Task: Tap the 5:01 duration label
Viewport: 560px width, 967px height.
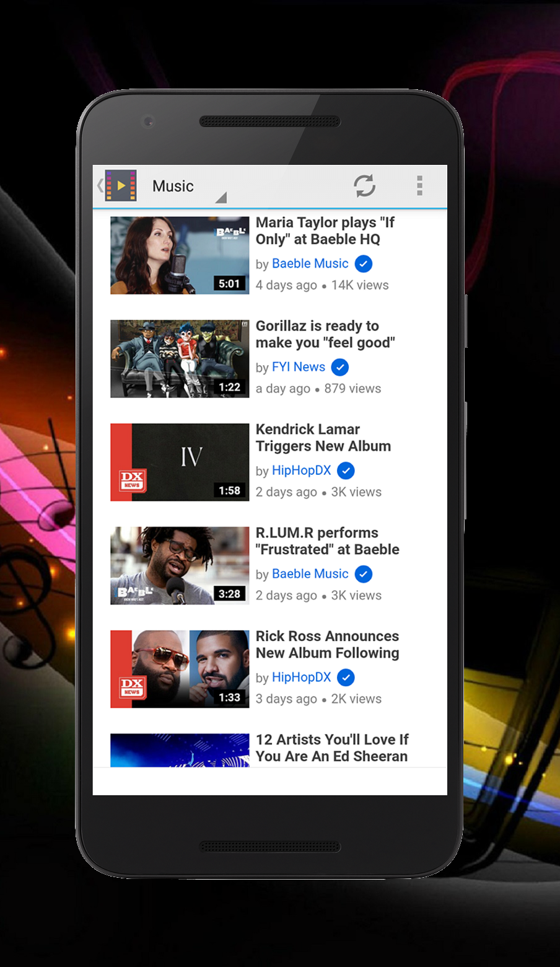Action: [229, 283]
